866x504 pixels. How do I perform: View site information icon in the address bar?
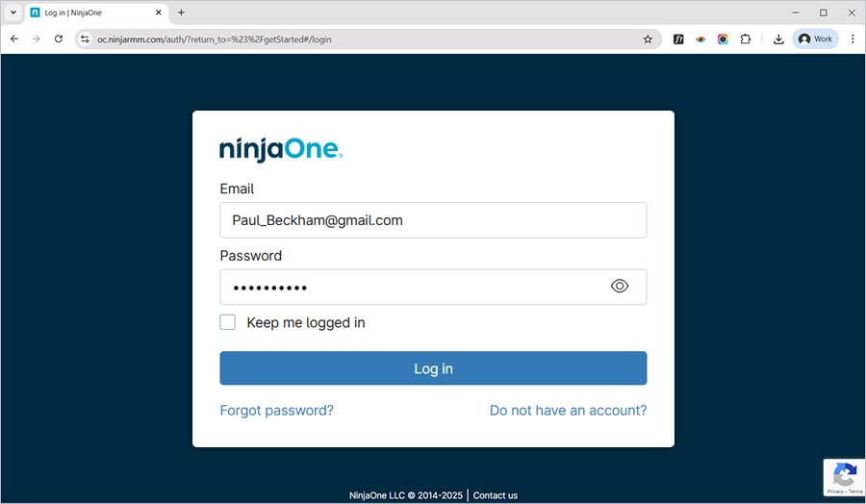(x=85, y=39)
